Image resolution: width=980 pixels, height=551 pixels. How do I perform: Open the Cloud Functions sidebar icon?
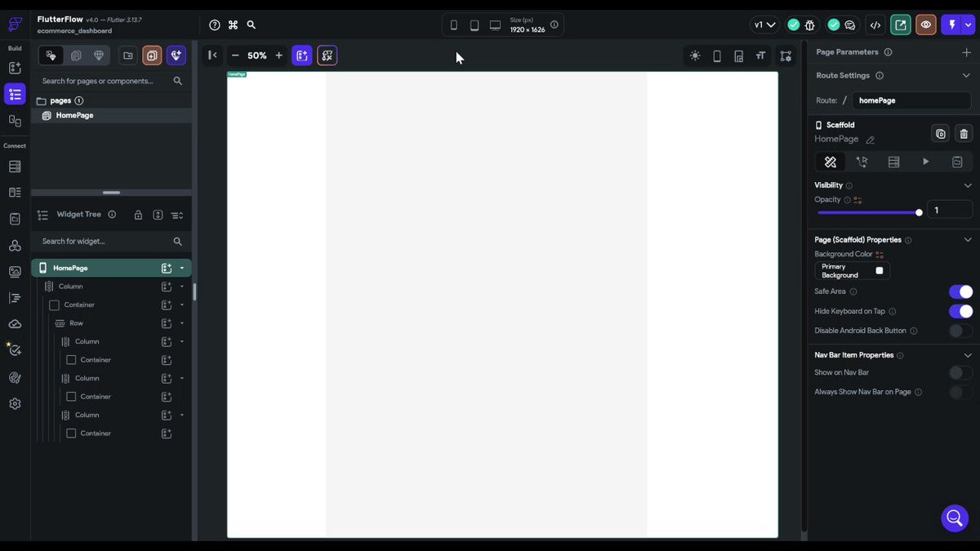(x=15, y=324)
